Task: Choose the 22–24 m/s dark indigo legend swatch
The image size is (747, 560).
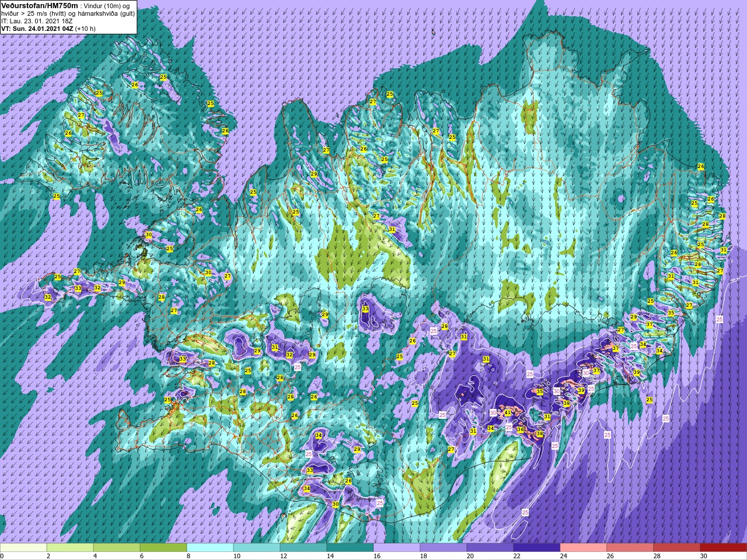Action: (x=537, y=548)
